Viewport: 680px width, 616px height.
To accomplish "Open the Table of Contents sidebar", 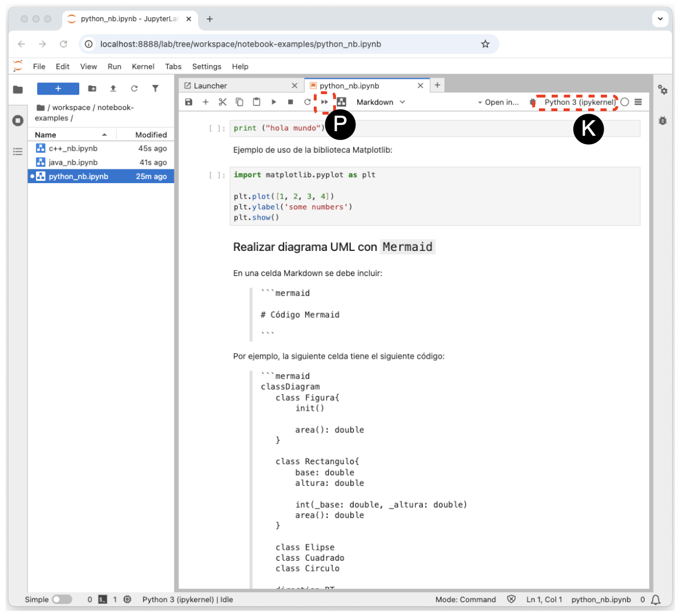I will pyautogui.click(x=18, y=151).
